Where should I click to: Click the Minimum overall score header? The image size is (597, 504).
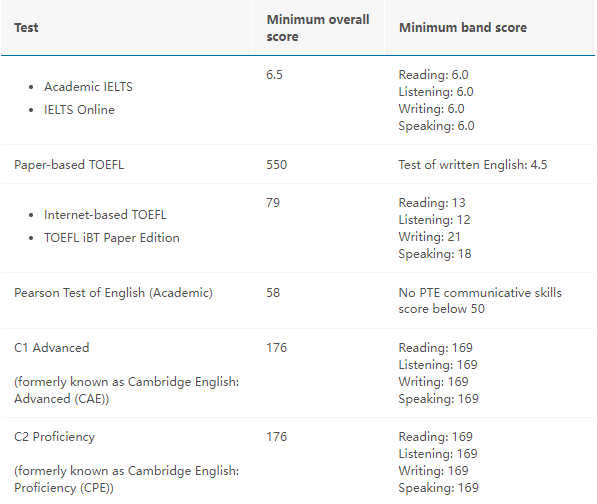tap(318, 28)
